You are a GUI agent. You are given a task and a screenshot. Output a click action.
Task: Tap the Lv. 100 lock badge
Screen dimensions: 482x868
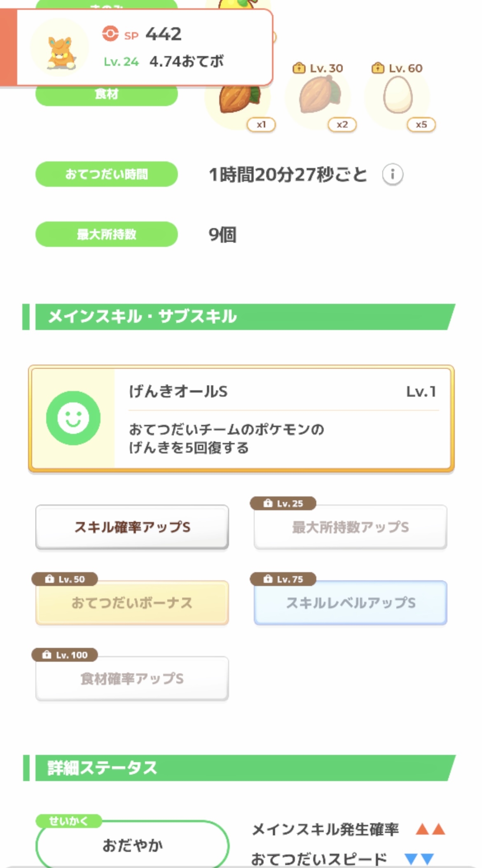(x=65, y=655)
